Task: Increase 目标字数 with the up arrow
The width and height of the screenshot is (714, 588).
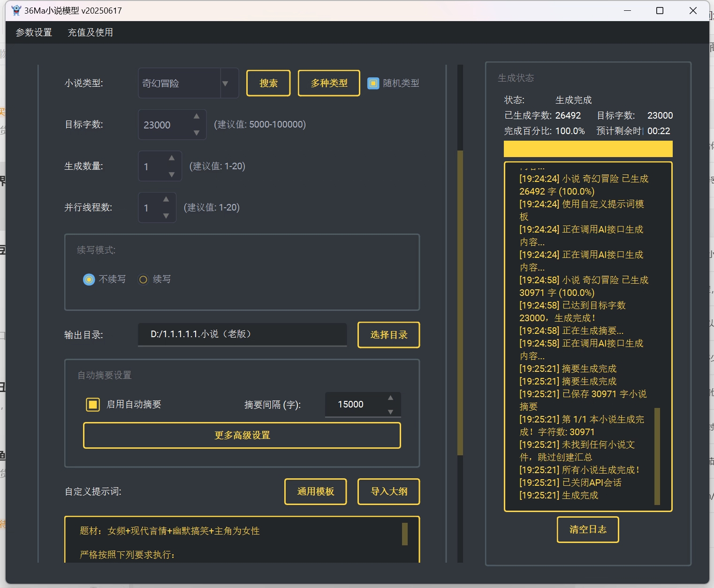Action: click(197, 116)
